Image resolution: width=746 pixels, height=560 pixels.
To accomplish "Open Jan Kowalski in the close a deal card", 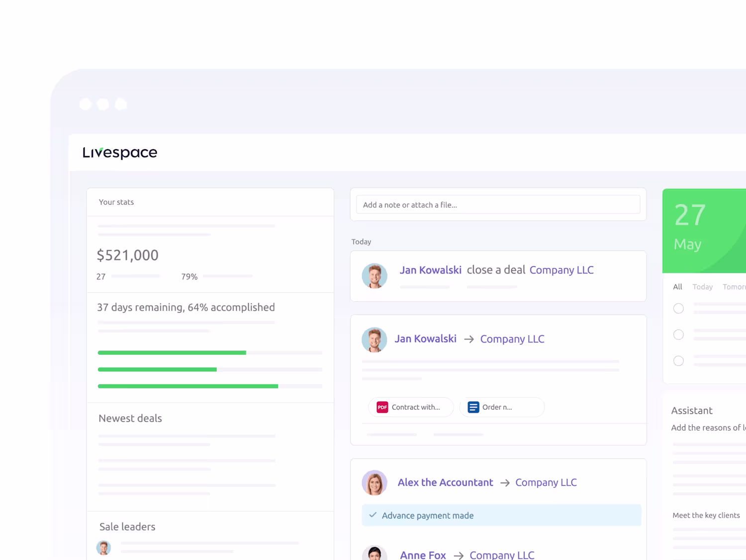I will pos(431,270).
